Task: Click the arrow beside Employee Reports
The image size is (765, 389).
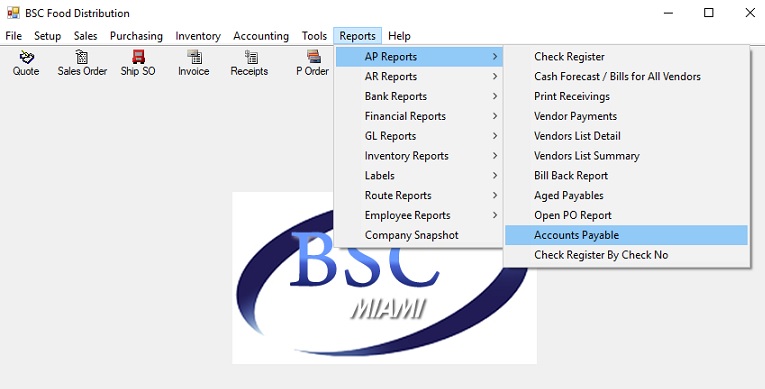Action: [x=495, y=215]
